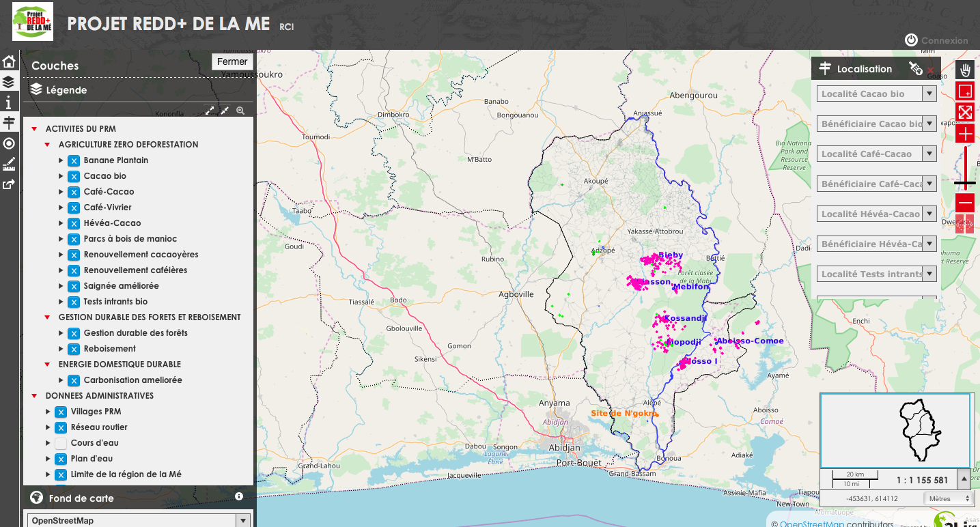Open the home icon in sidebar
This screenshot has width=980, height=527.
point(9,61)
